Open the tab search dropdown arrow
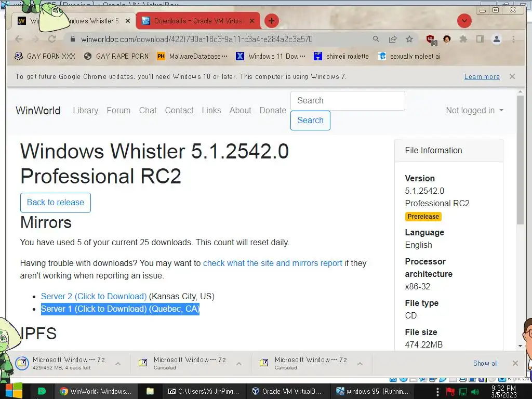 [x=464, y=21]
